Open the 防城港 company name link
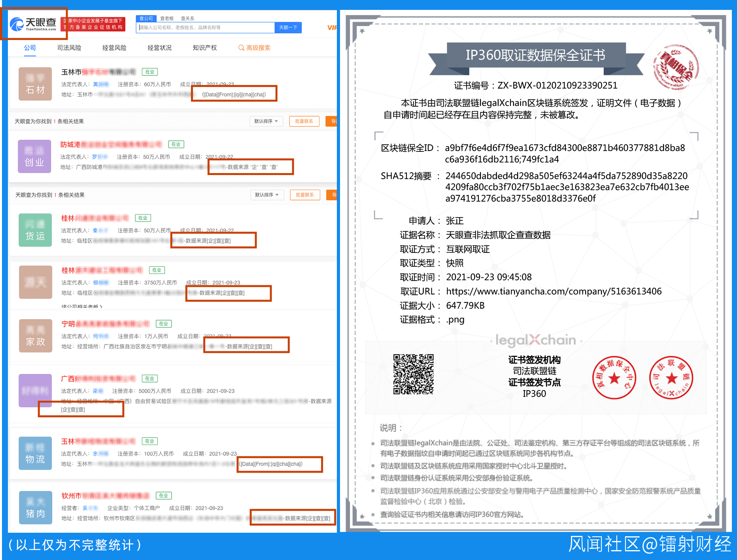The width and height of the screenshot is (737, 560). point(111,145)
